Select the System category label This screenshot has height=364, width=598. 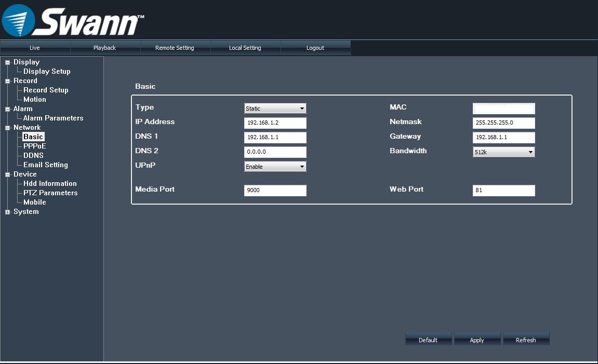[26, 211]
